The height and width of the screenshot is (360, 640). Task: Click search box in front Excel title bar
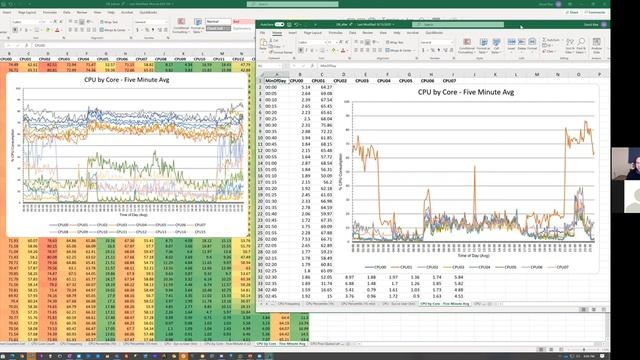coord(458,24)
